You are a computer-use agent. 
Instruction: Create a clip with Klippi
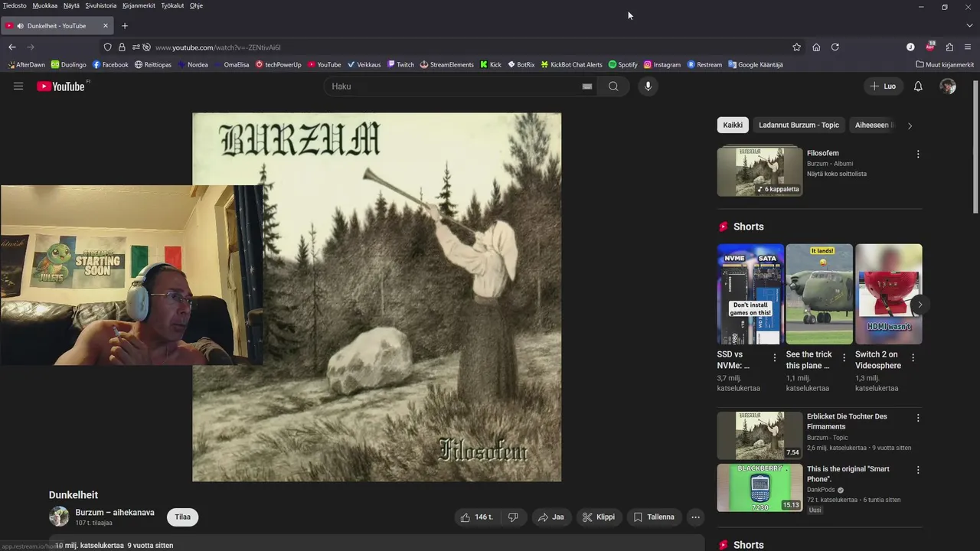point(598,517)
